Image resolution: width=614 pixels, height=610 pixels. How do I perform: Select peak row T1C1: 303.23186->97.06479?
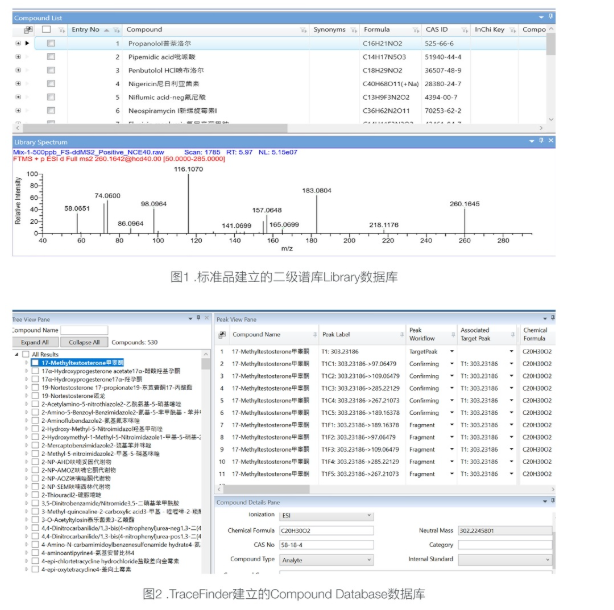385,364
